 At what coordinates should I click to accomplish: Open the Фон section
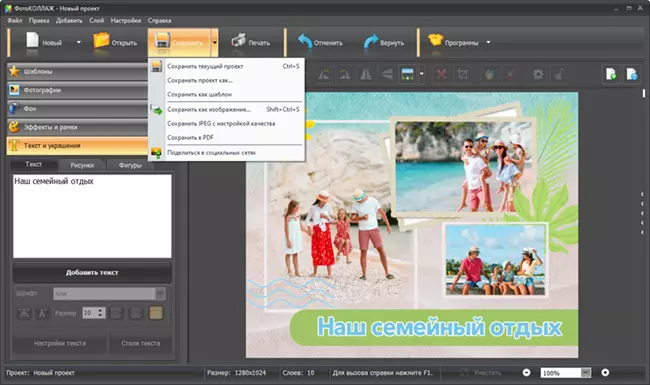(x=77, y=109)
